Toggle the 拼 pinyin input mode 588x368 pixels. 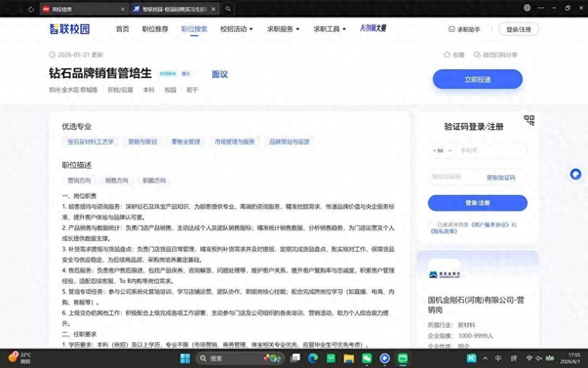point(514,358)
